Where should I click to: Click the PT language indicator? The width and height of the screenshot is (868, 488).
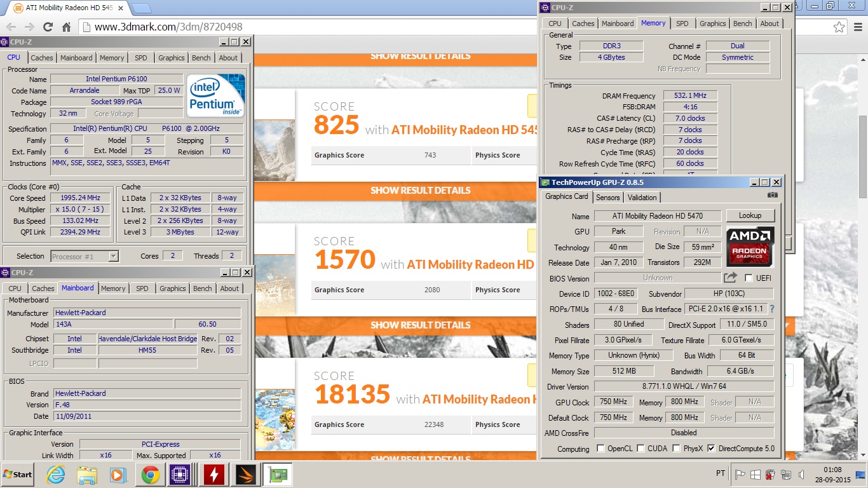[720, 474]
